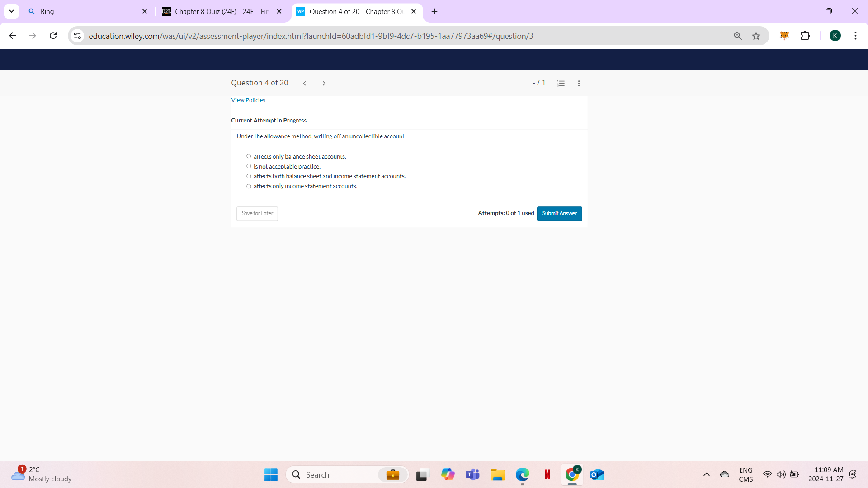The image size is (868, 488).
Task: Open the browser extensions icon
Action: point(806,36)
